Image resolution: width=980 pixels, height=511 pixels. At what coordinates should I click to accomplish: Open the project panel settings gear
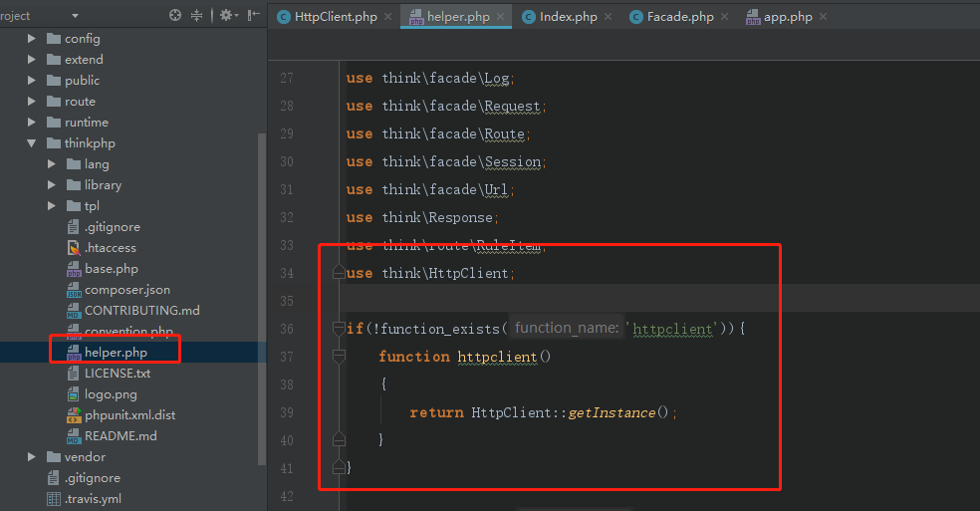(228, 16)
